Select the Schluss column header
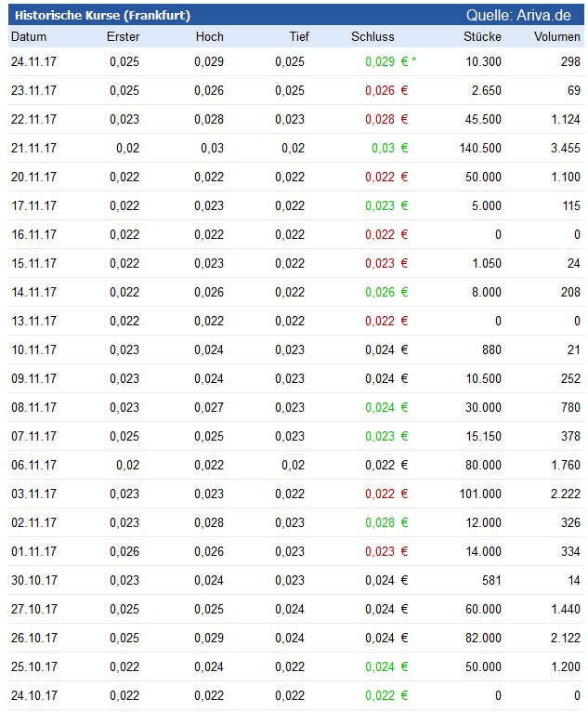The image size is (588, 712). point(372,37)
